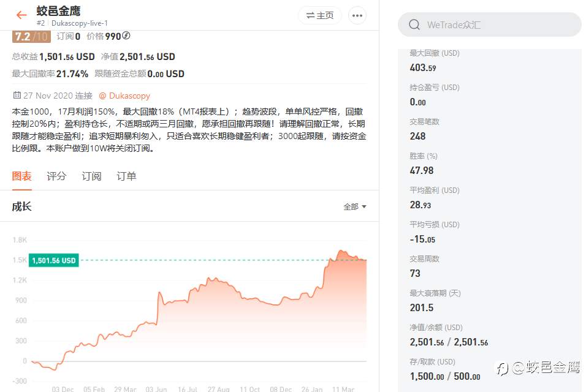The image size is (586, 392).
Task: Click the calendar icon beside 27 Nov 2020
Action: [x=17, y=95]
